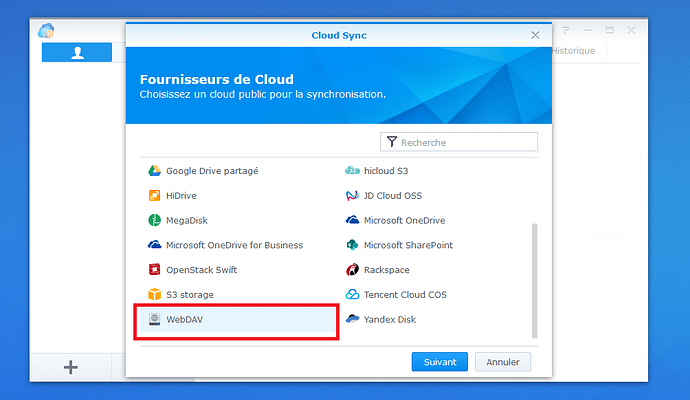Choose the HiDrive provider icon
690x400 pixels.
(x=155, y=196)
